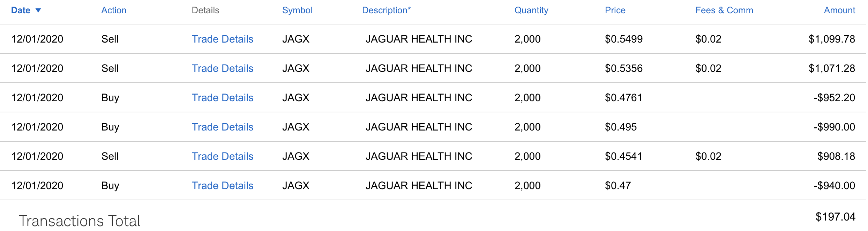Click the Date sort arrow icon
The height and width of the screenshot is (231, 868).
click(38, 10)
